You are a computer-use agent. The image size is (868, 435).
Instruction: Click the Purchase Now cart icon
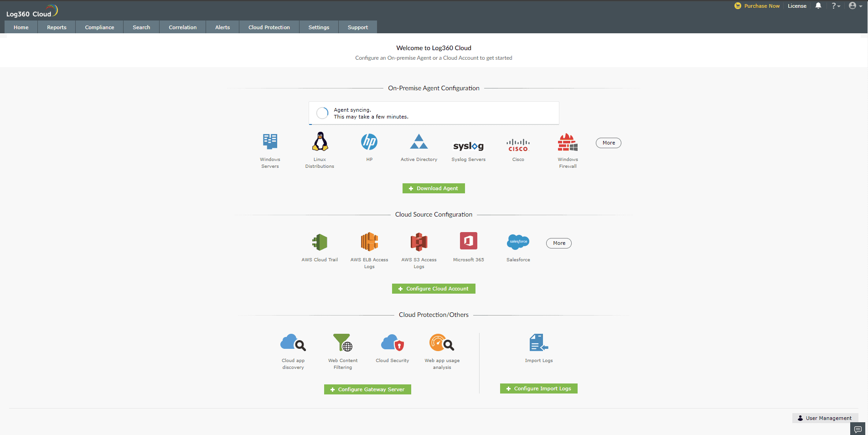pyautogui.click(x=738, y=6)
